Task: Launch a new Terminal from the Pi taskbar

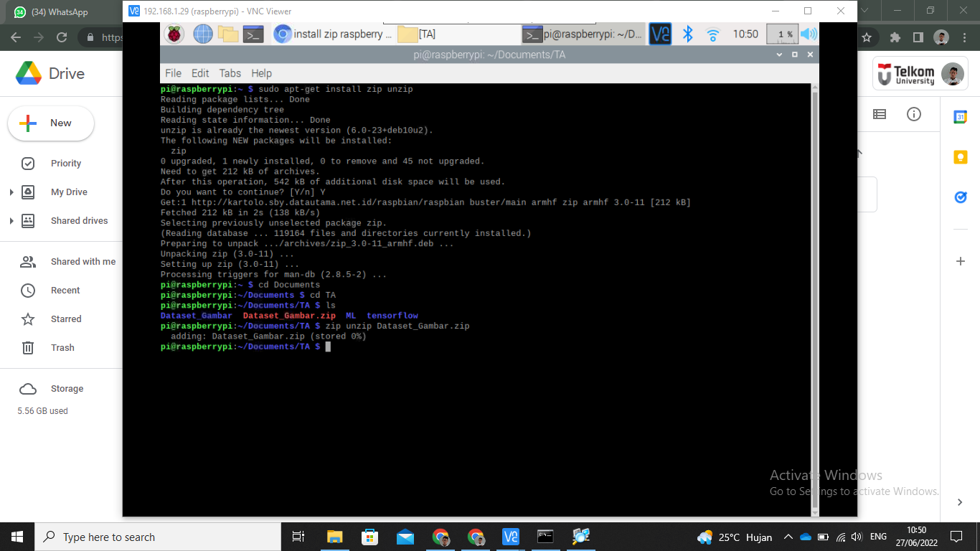Action: 254,34
